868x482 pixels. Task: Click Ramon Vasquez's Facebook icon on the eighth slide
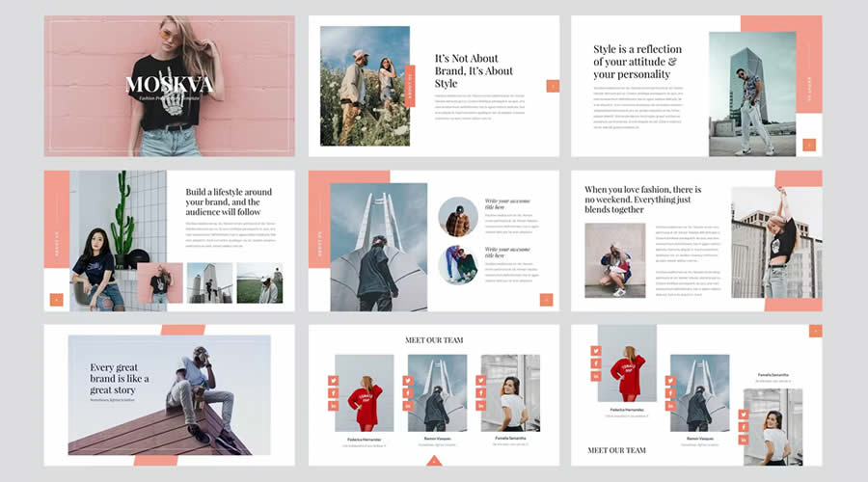coord(407,393)
